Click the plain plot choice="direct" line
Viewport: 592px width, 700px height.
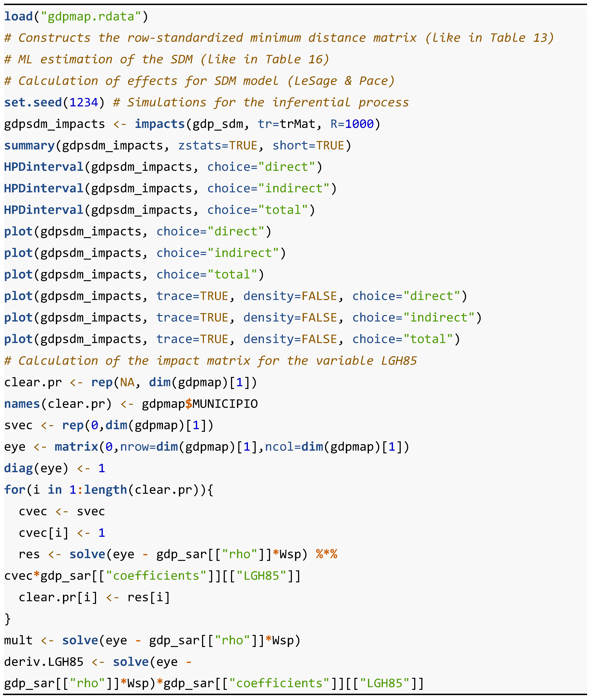138,231
